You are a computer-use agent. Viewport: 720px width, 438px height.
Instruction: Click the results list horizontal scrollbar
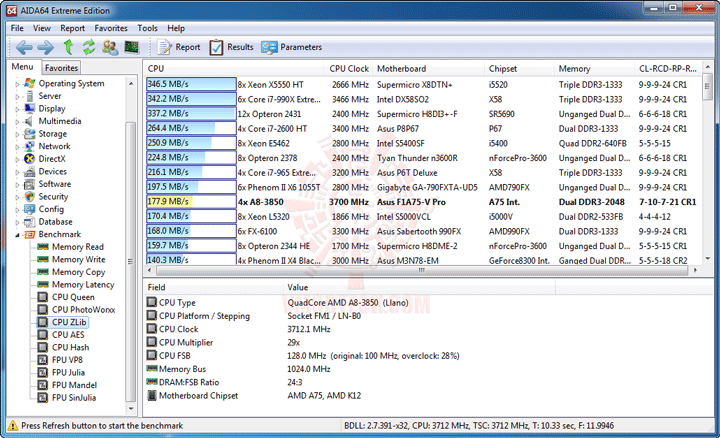pyautogui.click(x=422, y=270)
